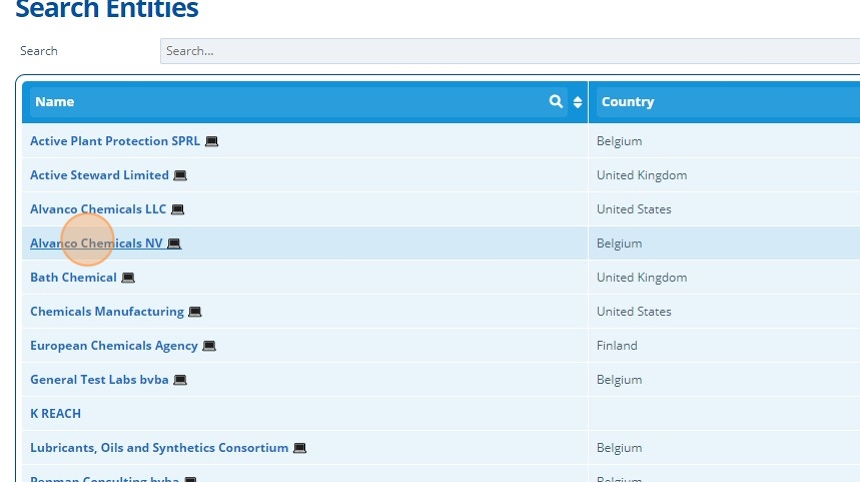Click the search magnifier in Name column header

tap(556, 101)
